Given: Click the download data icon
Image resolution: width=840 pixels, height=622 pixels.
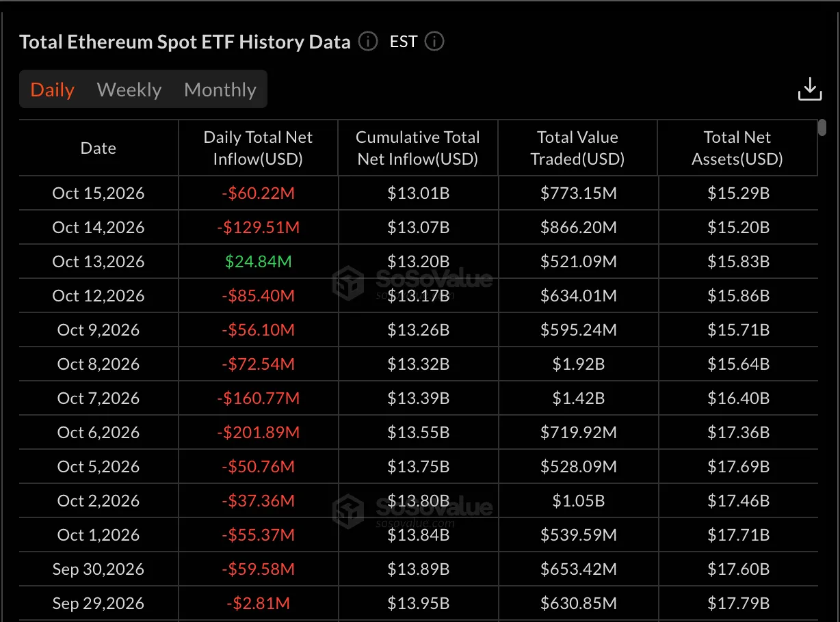Looking at the screenshot, I should click(810, 89).
